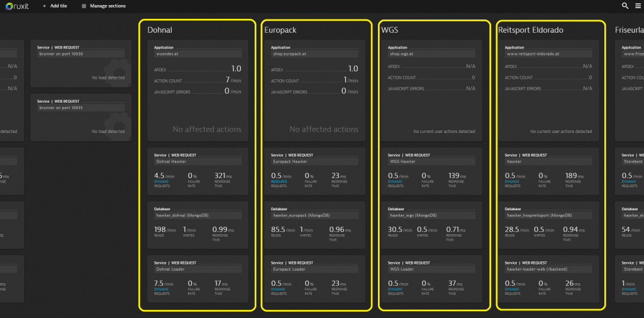Select the Reitsport Eldorado section title

coord(531,30)
